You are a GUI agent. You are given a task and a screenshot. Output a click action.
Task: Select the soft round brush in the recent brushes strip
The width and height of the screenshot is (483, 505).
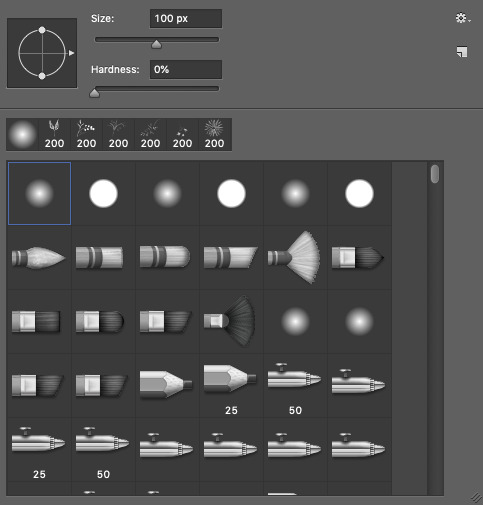coord(22,134)
